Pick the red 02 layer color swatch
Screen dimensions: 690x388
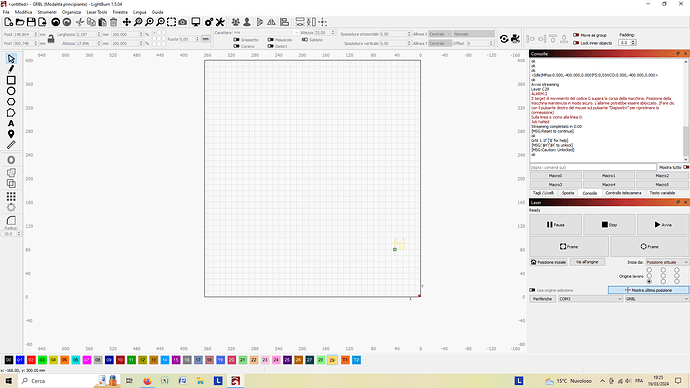click(31, 360)
